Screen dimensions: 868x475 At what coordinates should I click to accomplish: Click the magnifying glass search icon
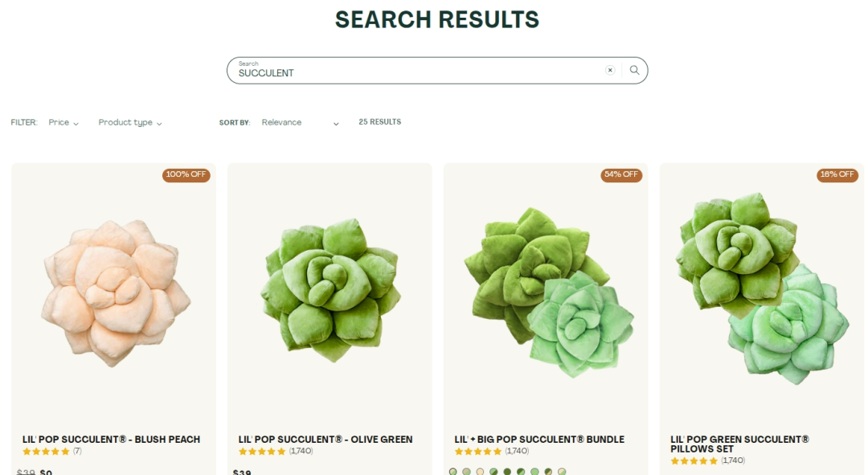pos(635,70)
